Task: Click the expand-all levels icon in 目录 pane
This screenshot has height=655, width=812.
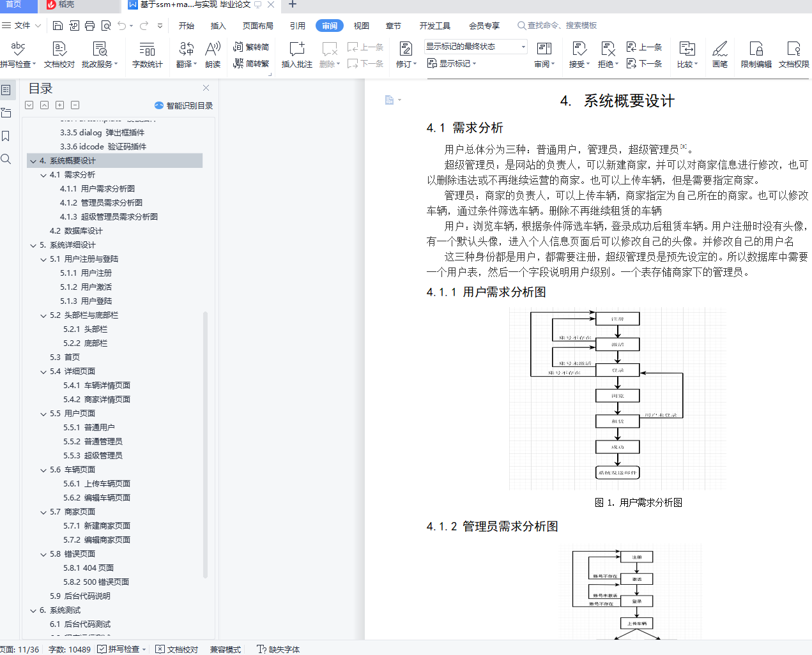Action: click(59, 105)
